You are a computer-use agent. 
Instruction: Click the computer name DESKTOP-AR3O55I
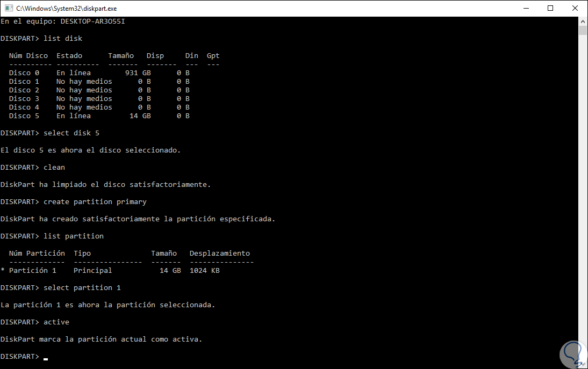pos(92,21)
